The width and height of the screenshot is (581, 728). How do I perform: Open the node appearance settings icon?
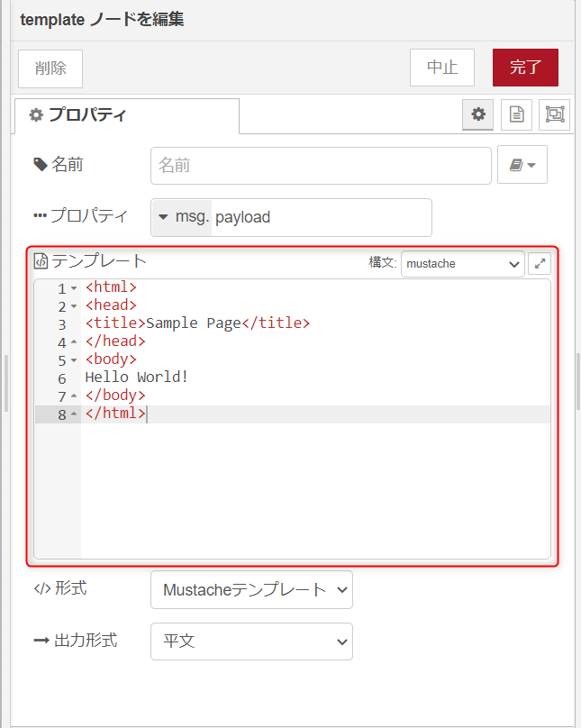(x=554, y=114)
